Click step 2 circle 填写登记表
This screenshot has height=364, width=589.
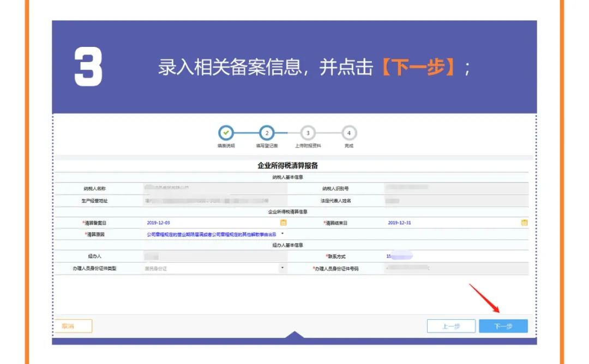pyautogui.click(x=267, y=133)
